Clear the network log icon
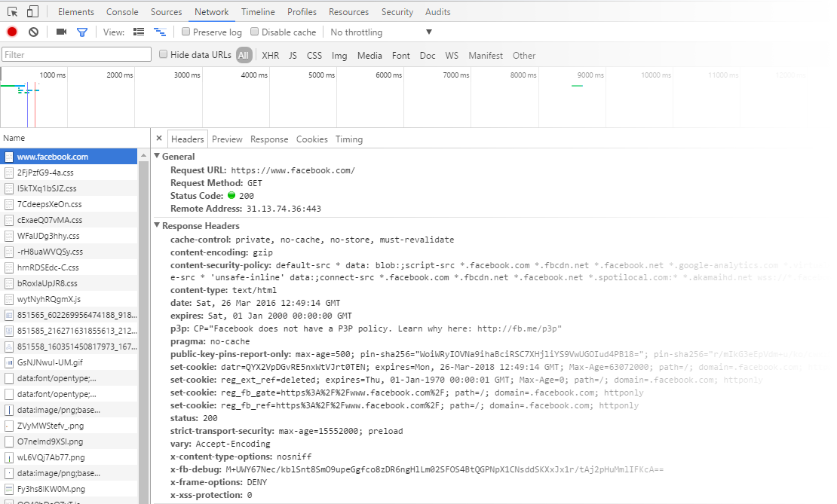This screenshot has height=504, width=837. tap(34, 32)
